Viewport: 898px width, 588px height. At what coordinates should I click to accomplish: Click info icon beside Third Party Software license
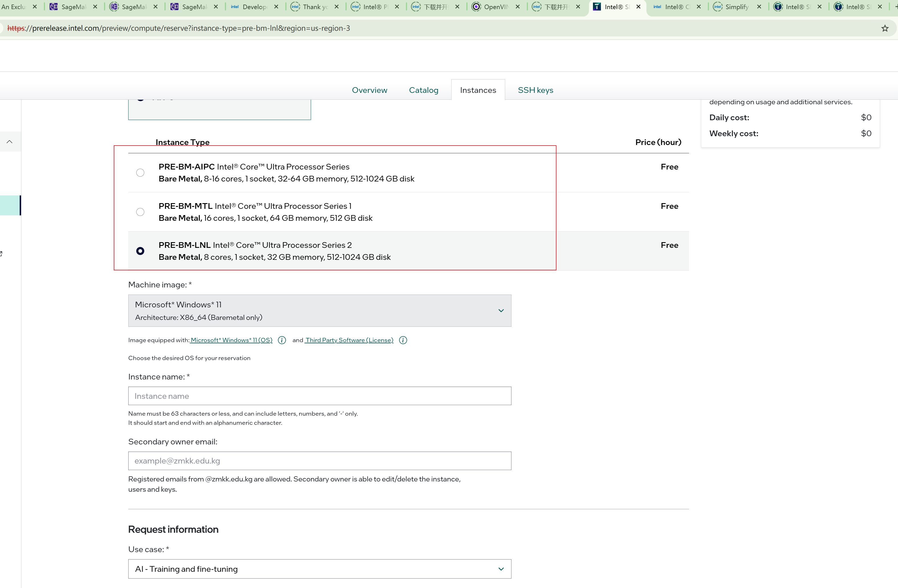point(403,340)
